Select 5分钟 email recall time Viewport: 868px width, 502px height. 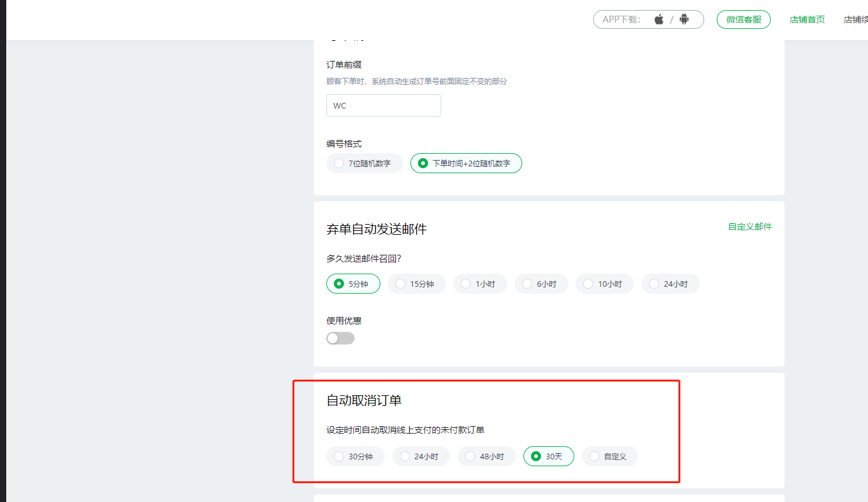[353, 284]
